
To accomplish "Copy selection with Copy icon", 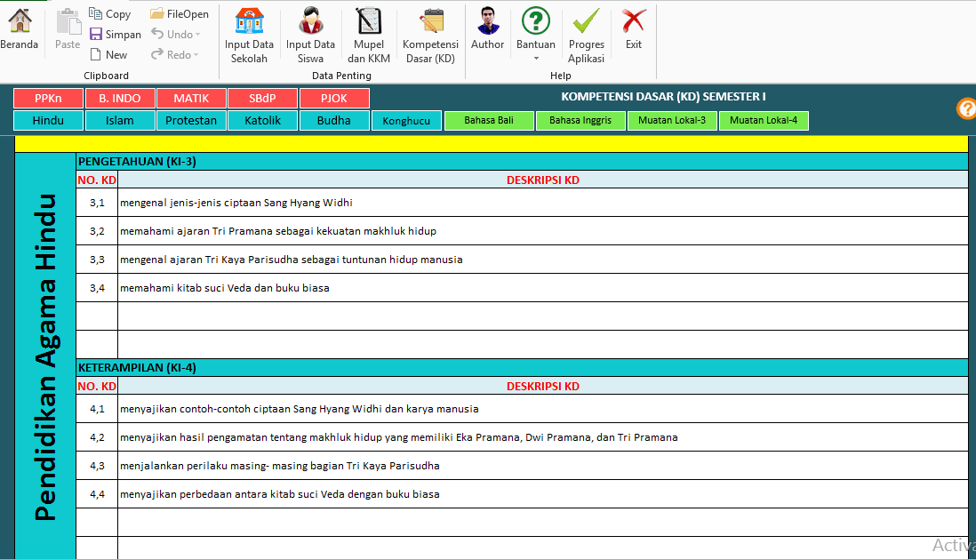I will pos(95,13).
